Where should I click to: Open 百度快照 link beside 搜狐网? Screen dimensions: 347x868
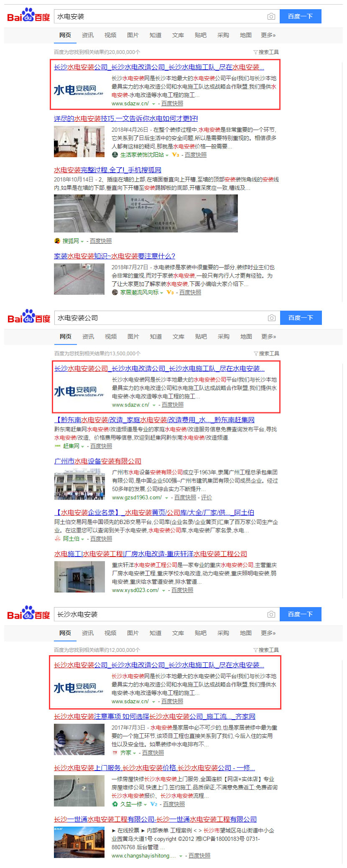point(101,241)
